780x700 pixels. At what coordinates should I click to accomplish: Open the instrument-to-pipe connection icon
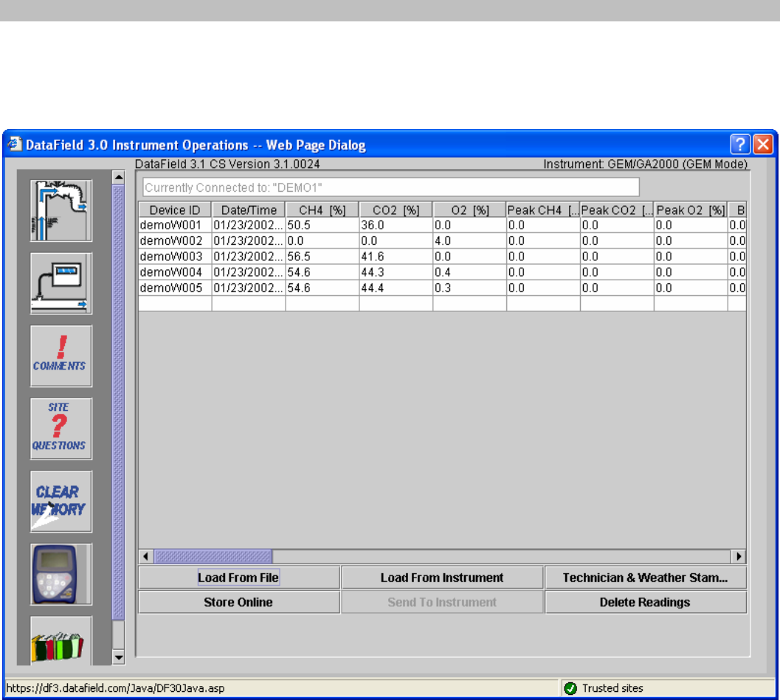(x=61, y=283)
